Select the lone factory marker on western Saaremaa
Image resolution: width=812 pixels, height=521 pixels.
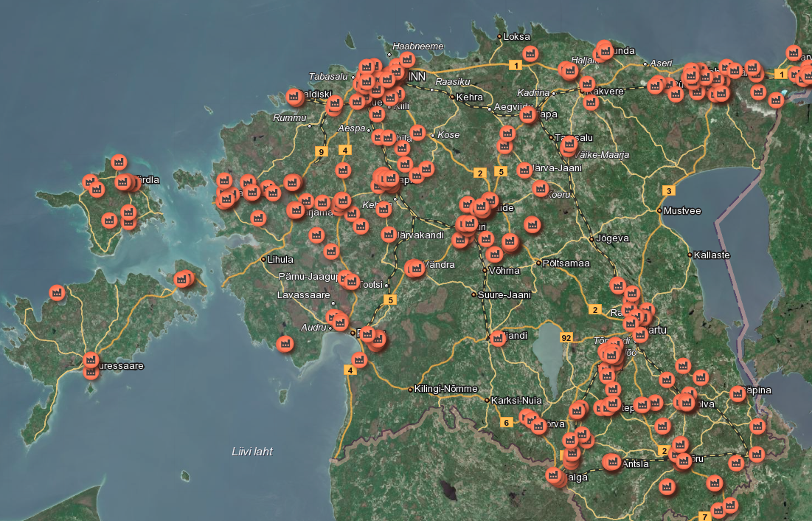[57, 292]
